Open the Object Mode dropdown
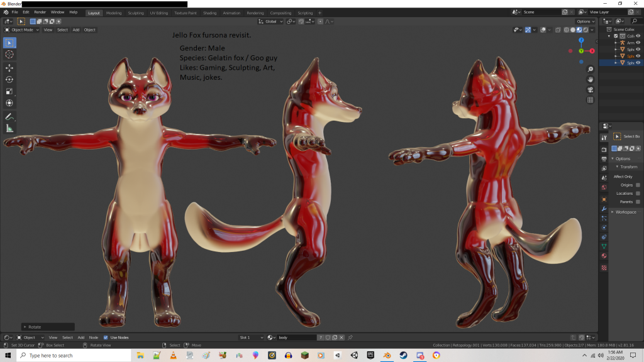 pyautogui.click(x=22, y=30)
